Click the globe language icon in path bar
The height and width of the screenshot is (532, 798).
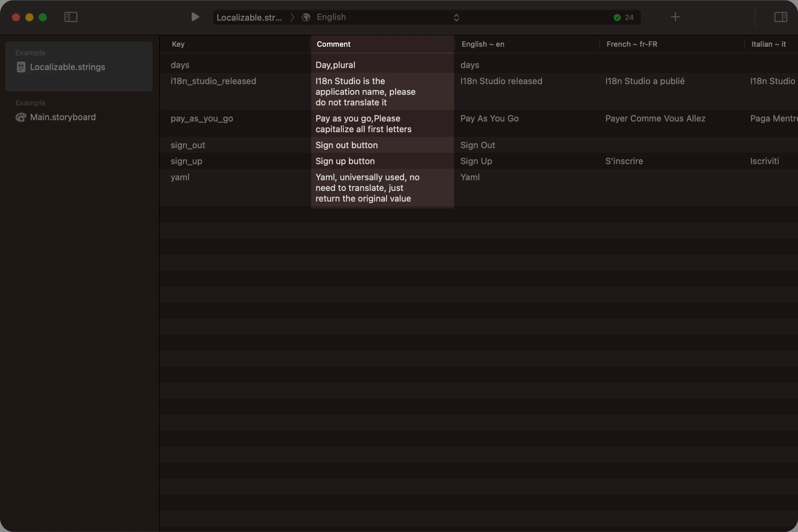(x=305, y=17)
